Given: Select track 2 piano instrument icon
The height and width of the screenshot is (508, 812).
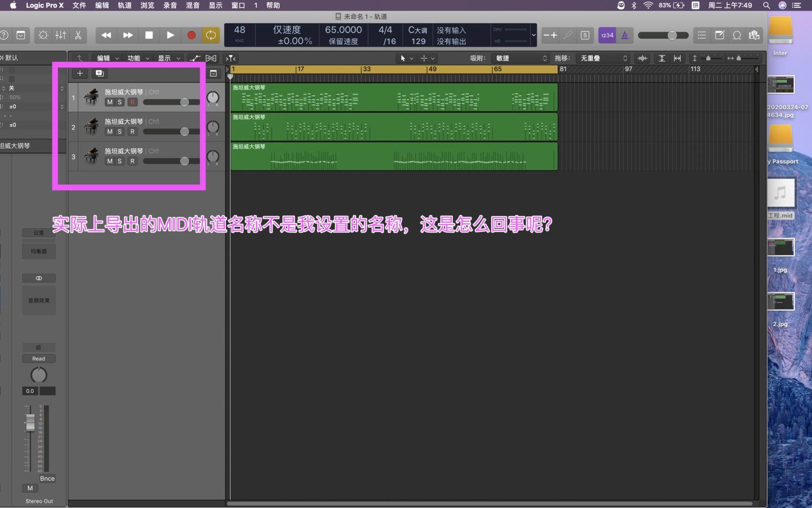Looking at the screenshot, I should [x=91, y=126].
